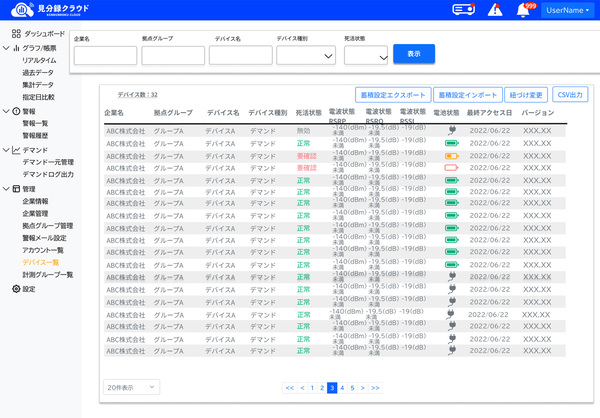Collapse the デマンド sidebar section
Image resolution: width=600 pixels, height=418 pixels.
(5, 150)
